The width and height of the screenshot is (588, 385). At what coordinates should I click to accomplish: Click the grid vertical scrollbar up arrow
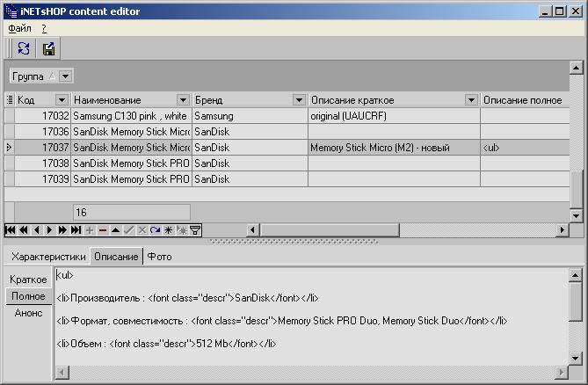[576, 68]
